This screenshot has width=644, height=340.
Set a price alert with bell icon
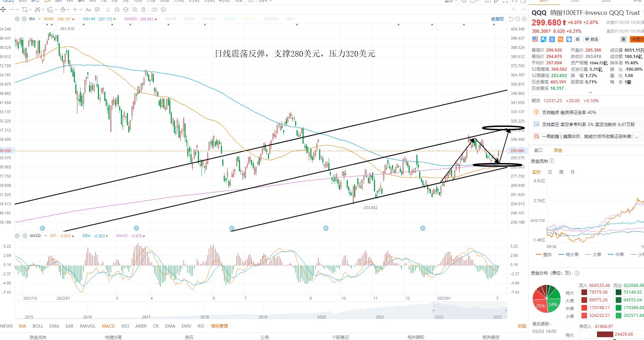tap(623, 39)
